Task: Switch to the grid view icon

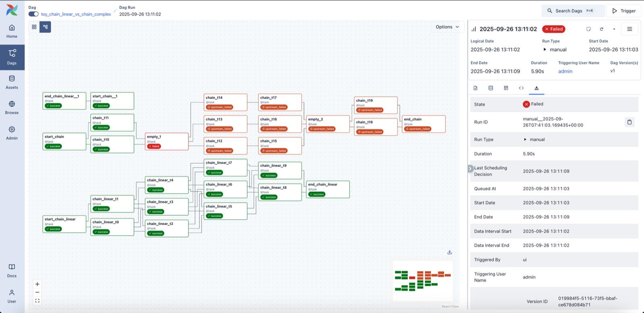Action: [34, 27]
